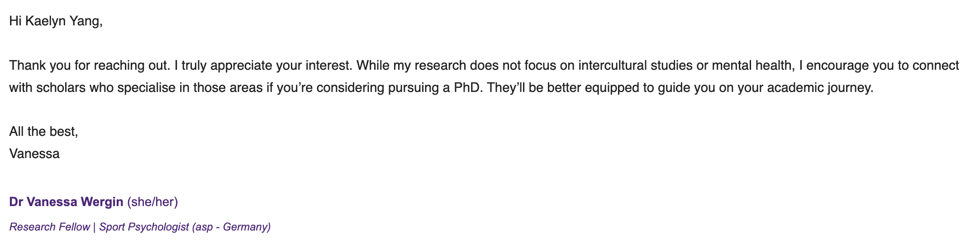Click 'Sport Psychologist' title text
Image resolution: width=980 pixels, height=250 pixels.
(x=144, y=227)
